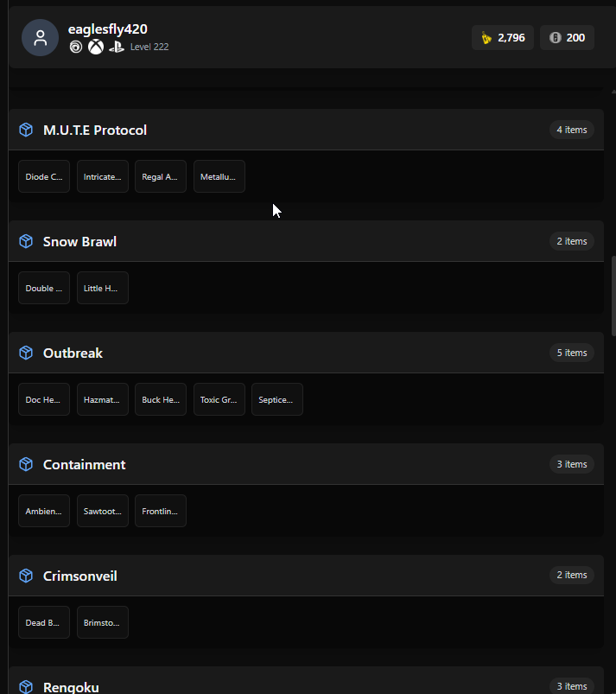Click the Outbreak package icon
616x694 pixels.
[26, 353]
